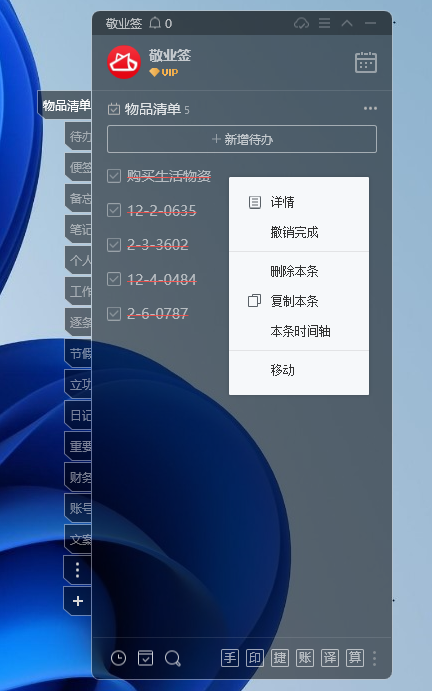Uncheck the 2-3-3602 item checkbox

(114, 245)
